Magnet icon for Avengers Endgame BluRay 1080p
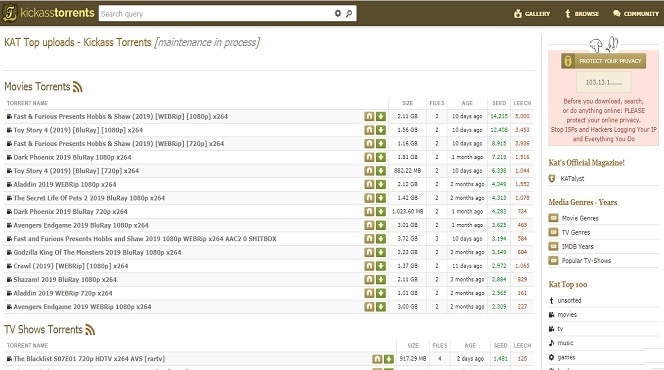Viewport: 664px width, 370px height. pos(369,225)
